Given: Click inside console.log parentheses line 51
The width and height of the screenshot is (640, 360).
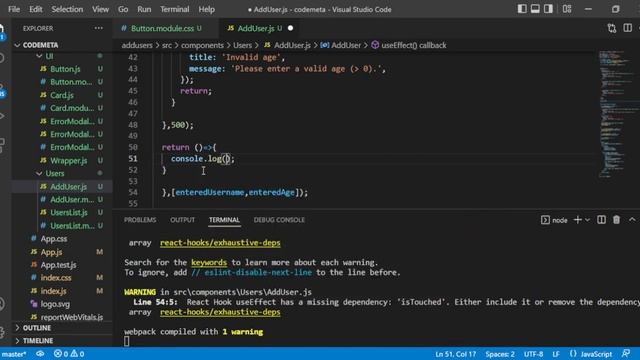Looking at the screenshot, I should pyautogui.click(x=227, y=159).
